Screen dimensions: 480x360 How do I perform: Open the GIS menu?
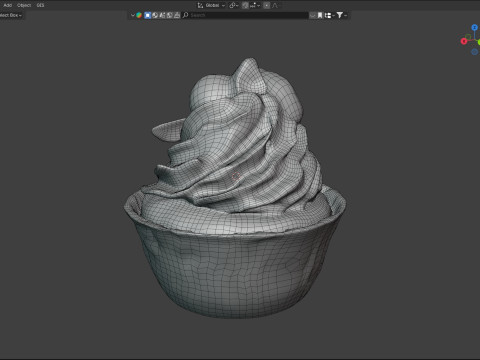(x=40, y=5)
